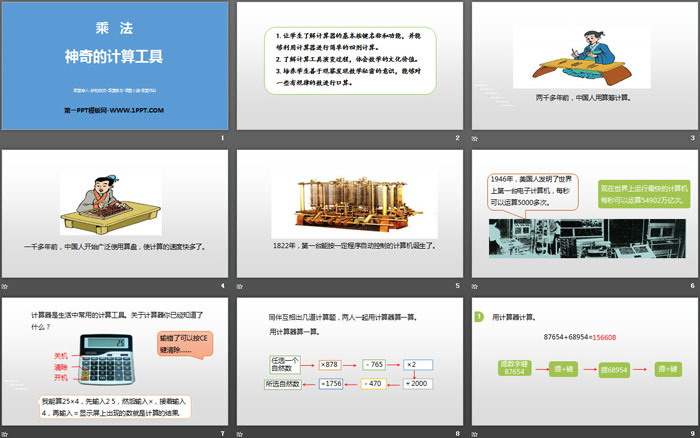Click the animation star icon under slide 3
The image size is (700, 438).
(474, 137)
